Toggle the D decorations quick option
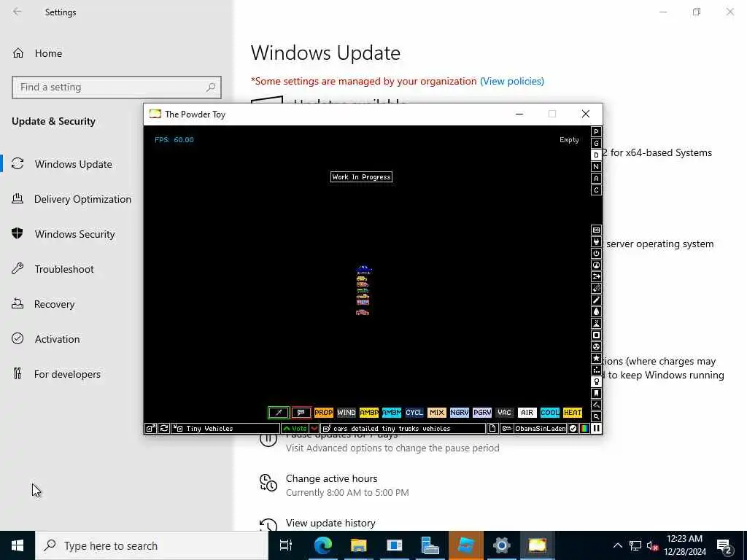Viewport: 747px width, 560px height. [596, 155]
